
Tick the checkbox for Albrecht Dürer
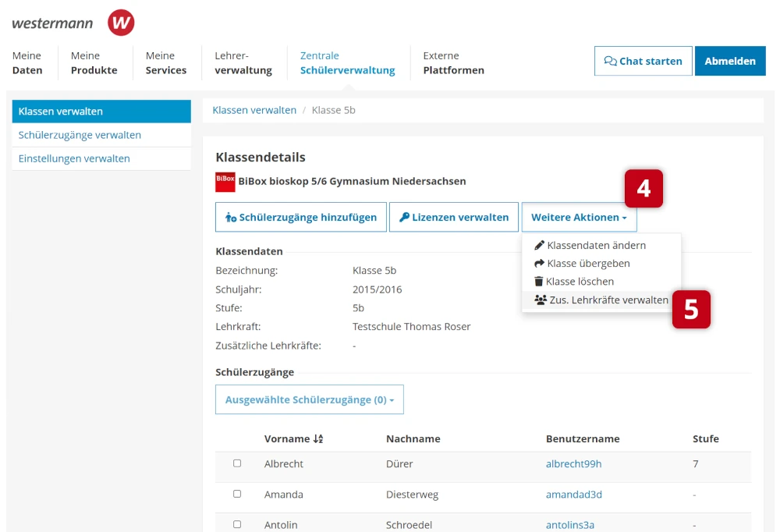click(x=237, y=463)
